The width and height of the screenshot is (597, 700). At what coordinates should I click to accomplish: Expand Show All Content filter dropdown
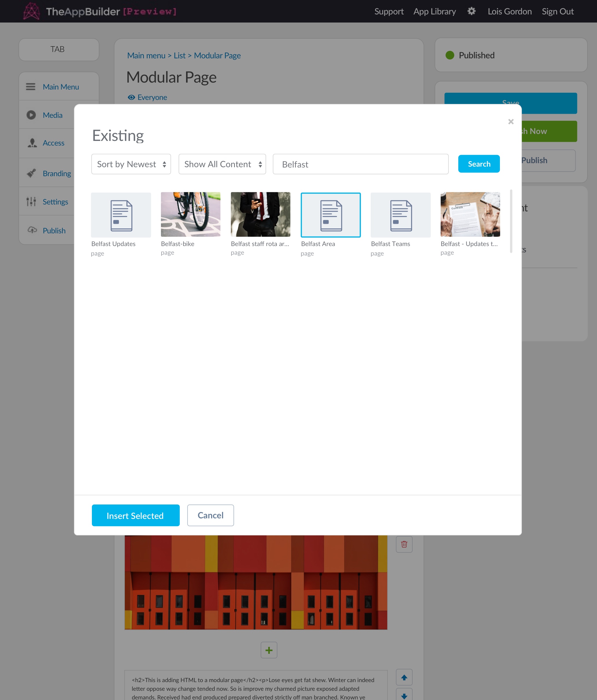223,164
